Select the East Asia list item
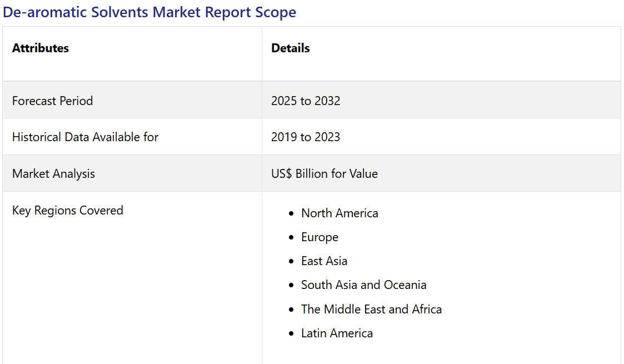Screen dimensions: 624x364 (x=324, y=261)
